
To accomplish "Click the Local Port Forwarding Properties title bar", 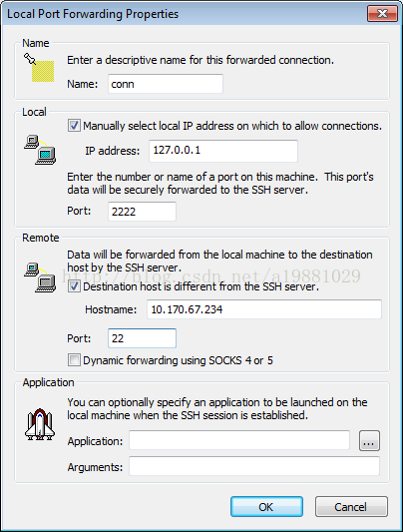I will (x=183, y=14).
